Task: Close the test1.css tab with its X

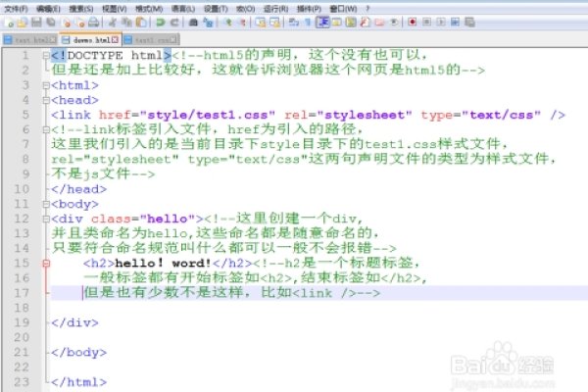Action: tap(174, 40)
